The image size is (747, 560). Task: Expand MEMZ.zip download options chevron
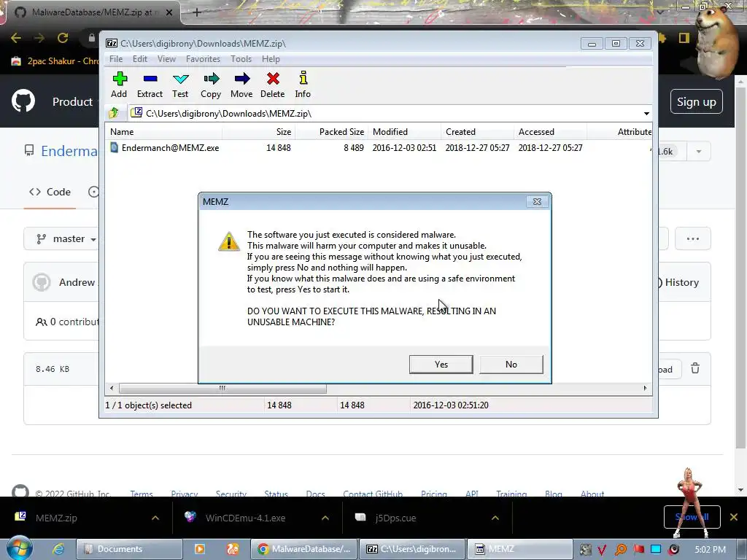[155, 518]
